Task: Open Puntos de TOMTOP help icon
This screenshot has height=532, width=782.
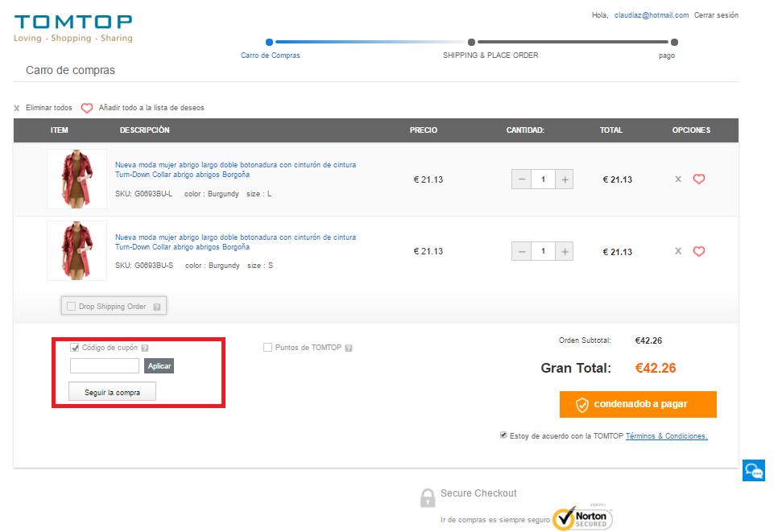Action: [x=349, y=348]
